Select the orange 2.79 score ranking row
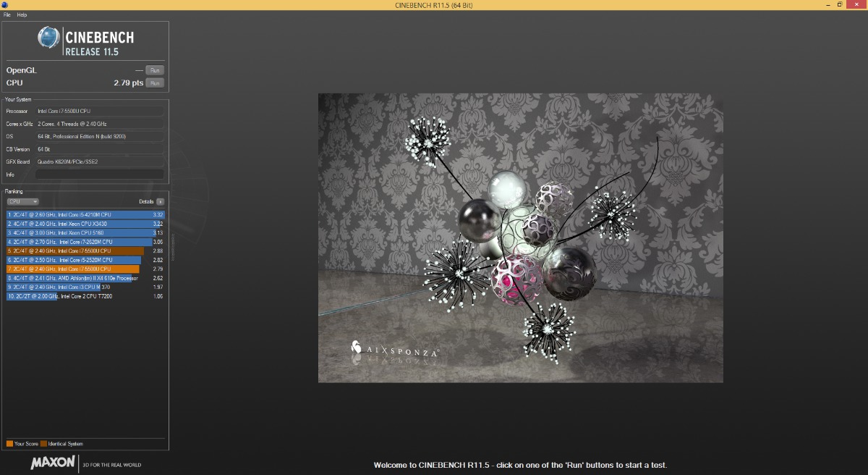This screenshot has height=475, width=868. pyautogui.click(x=85, y=269)
